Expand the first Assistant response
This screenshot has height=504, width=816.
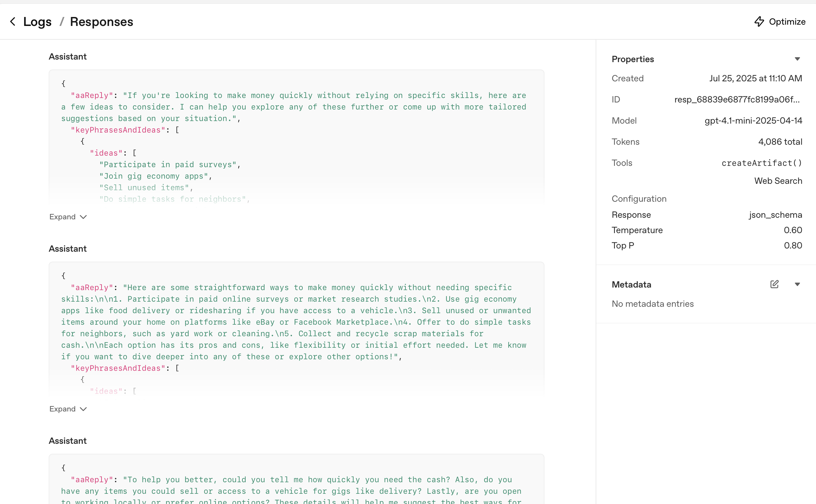63,217
